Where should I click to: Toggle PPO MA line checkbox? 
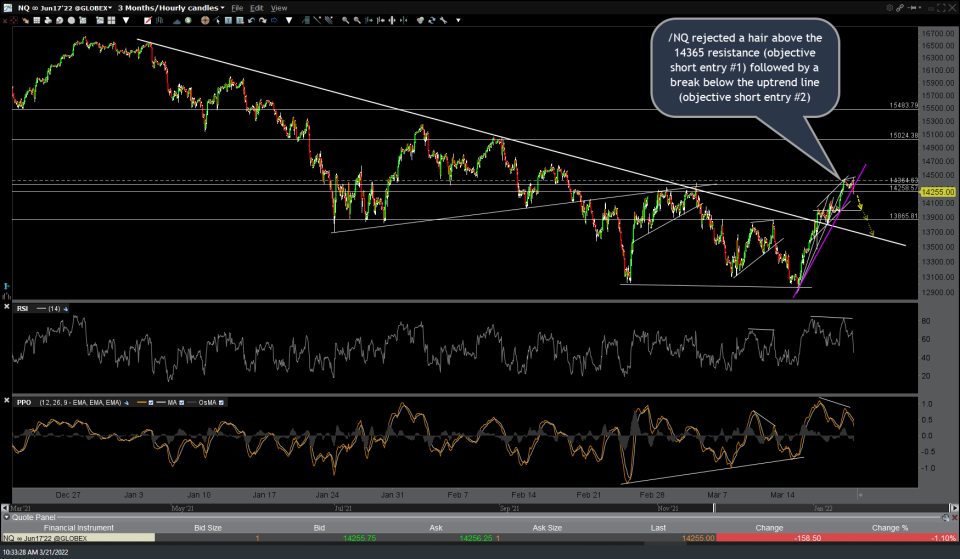tap(181, 402)
